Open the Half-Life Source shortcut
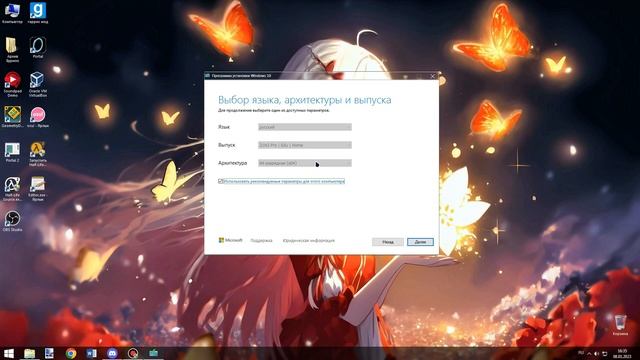This screenshot has height=360, width=640. pos(12,188)
